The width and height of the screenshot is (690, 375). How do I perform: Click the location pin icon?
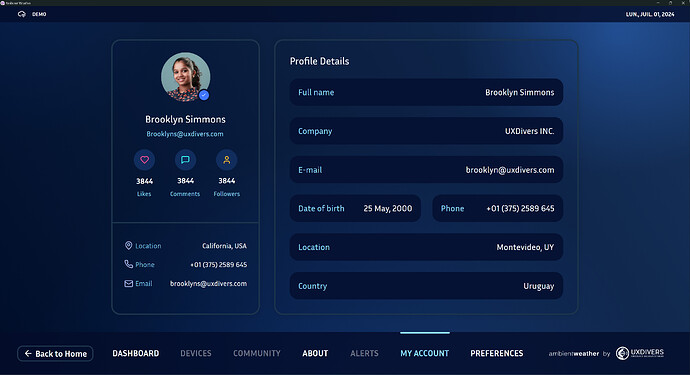tap(128, 246)
